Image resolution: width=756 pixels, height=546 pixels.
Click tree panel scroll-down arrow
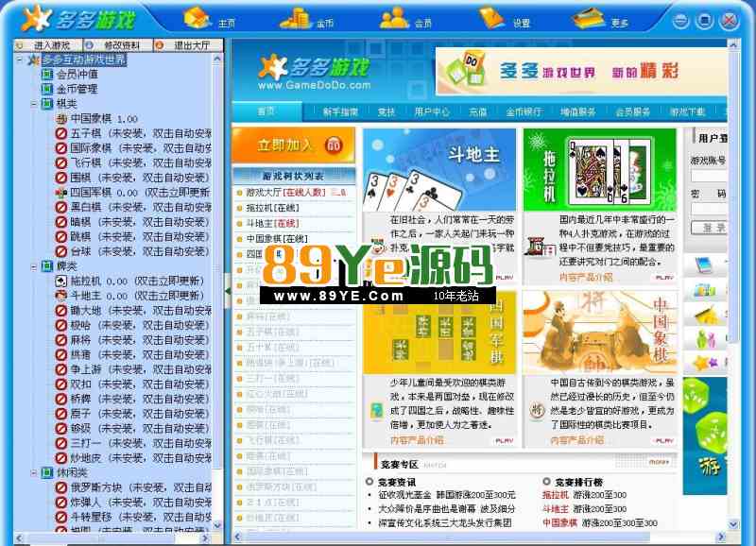[x=217, y=525]
